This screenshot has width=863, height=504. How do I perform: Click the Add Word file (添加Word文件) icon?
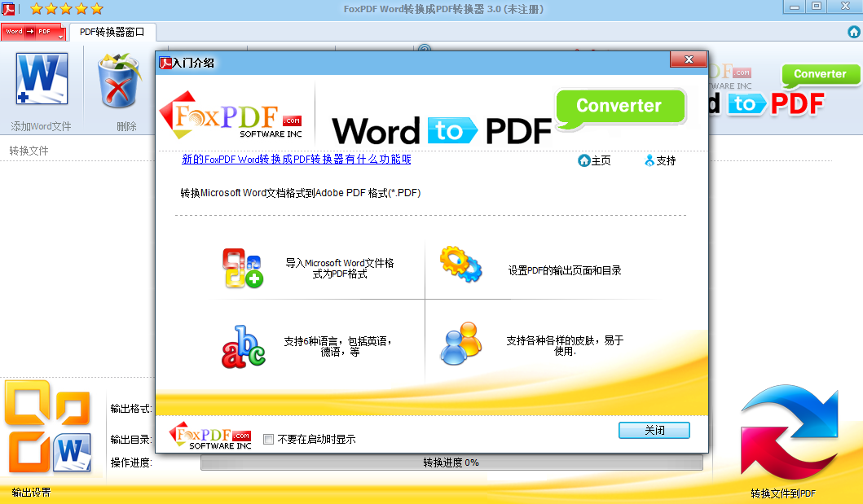click(42, 79)
